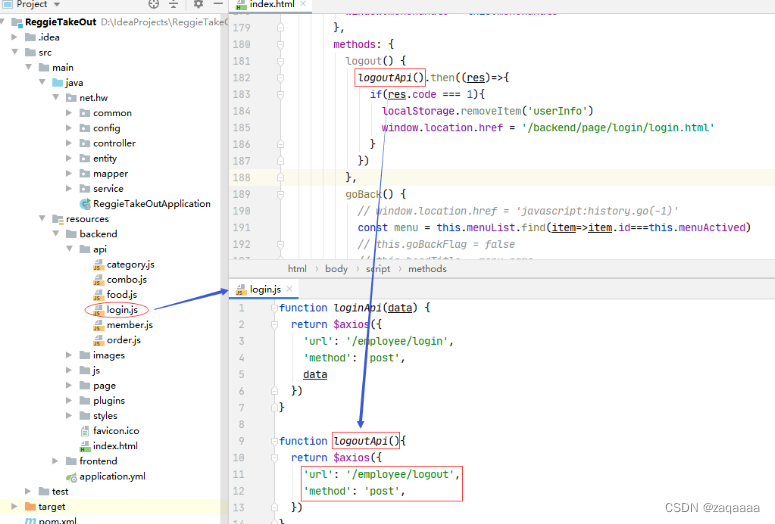Click the locate-file crosshair icon in the Project toolbar
775x524 pixels.
(154, 4)
